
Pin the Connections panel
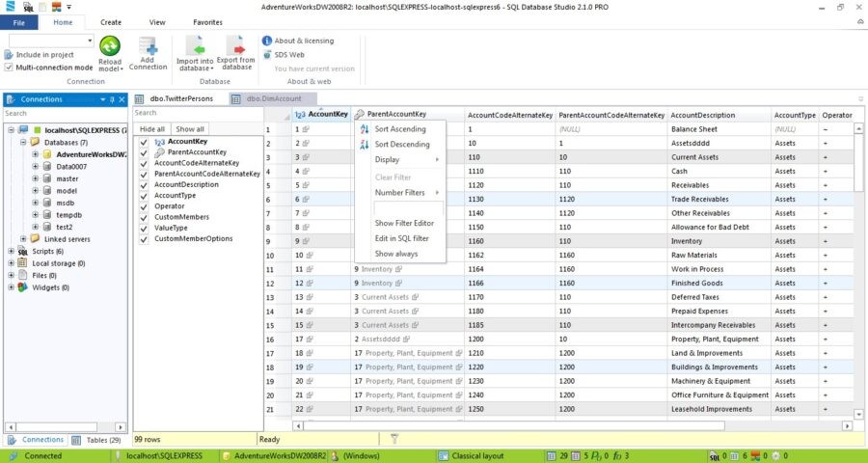click(112, 99)
